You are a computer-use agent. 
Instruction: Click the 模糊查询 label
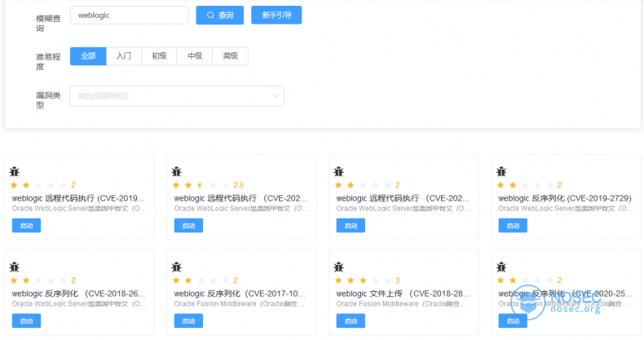click(x=48, y=23)
